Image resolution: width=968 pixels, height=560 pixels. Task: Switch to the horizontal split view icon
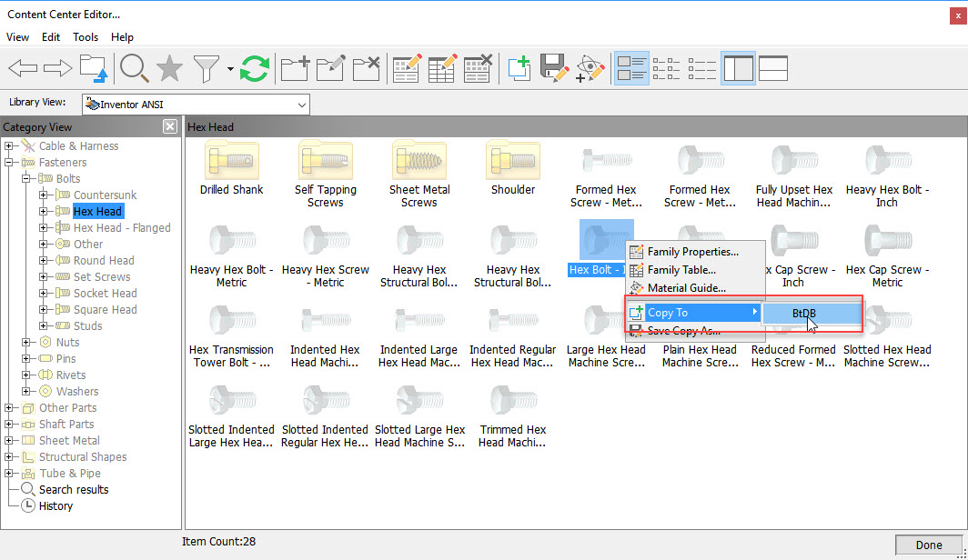coord(772,68)
